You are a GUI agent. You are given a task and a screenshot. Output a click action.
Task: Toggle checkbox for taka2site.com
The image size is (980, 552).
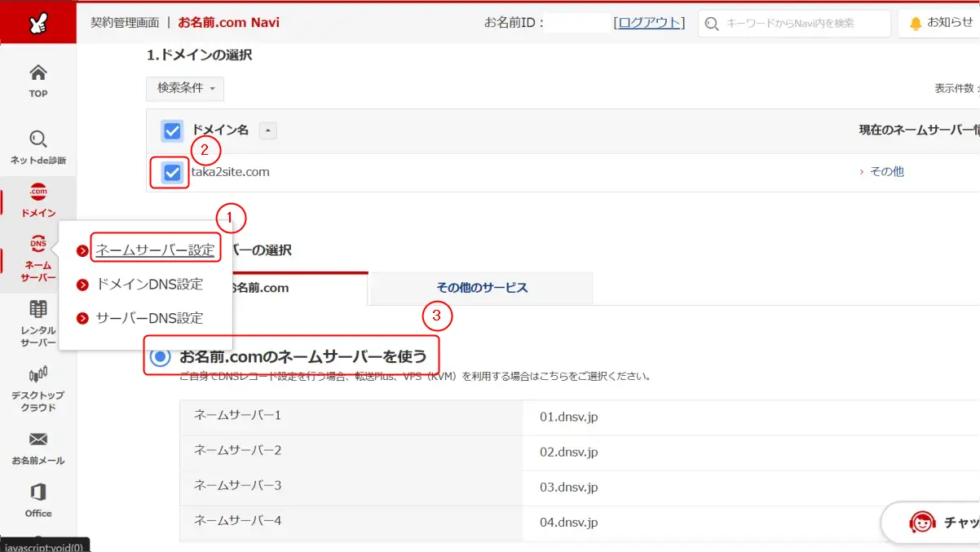pyautogui.click(x=172, y=172)
